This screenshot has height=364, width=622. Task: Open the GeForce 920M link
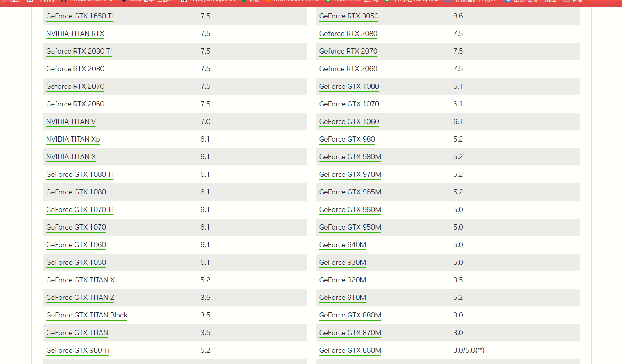tap(342, 280)
